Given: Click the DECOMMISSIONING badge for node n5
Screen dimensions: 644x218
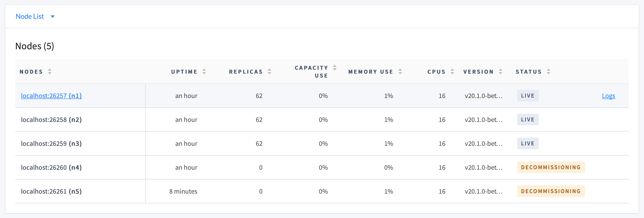Looking at the screenshot, I should 550,191.
